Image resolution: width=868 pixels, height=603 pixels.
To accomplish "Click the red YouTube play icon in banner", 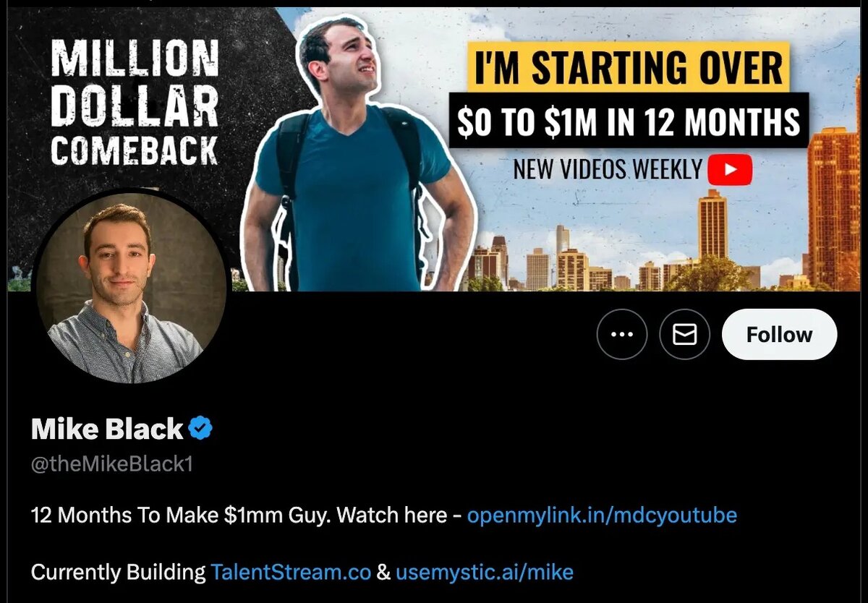I will pyautogui.click(x=730, y=170).
